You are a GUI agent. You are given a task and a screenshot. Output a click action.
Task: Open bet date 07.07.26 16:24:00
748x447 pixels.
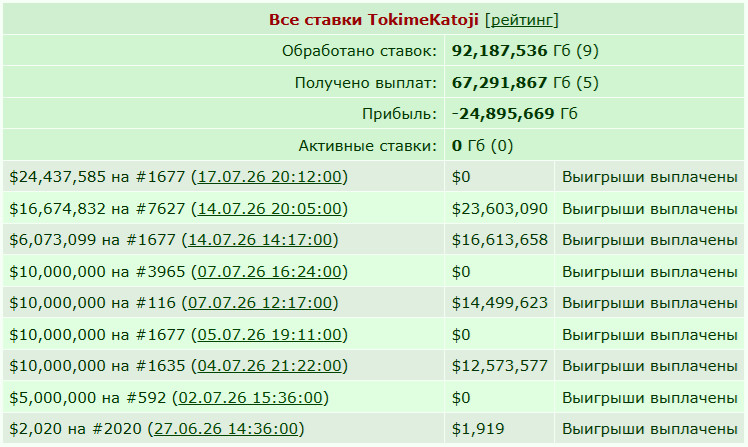pyautogui.click(x=270, y=271)
